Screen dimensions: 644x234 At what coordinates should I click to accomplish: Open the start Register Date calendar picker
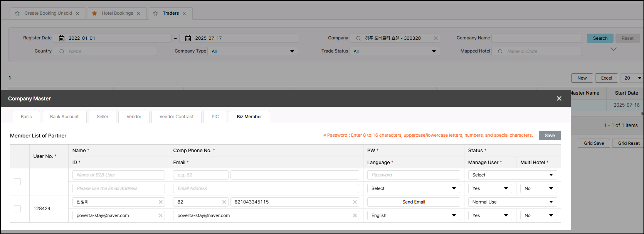62,38
